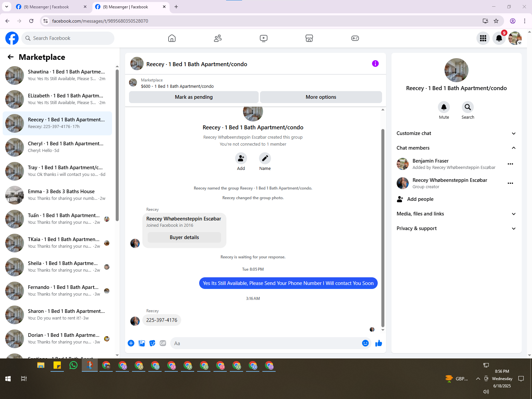Attach a photo file in composer

point(142,343)
